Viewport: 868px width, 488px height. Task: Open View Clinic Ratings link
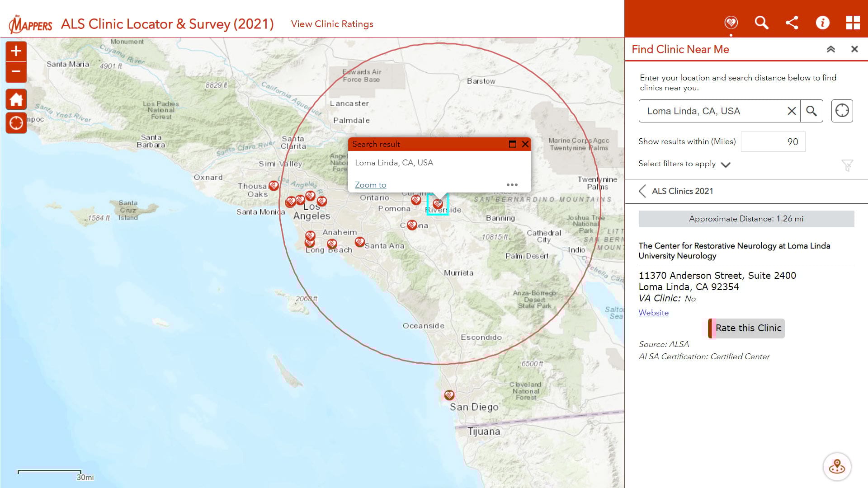tap(332, 24)
